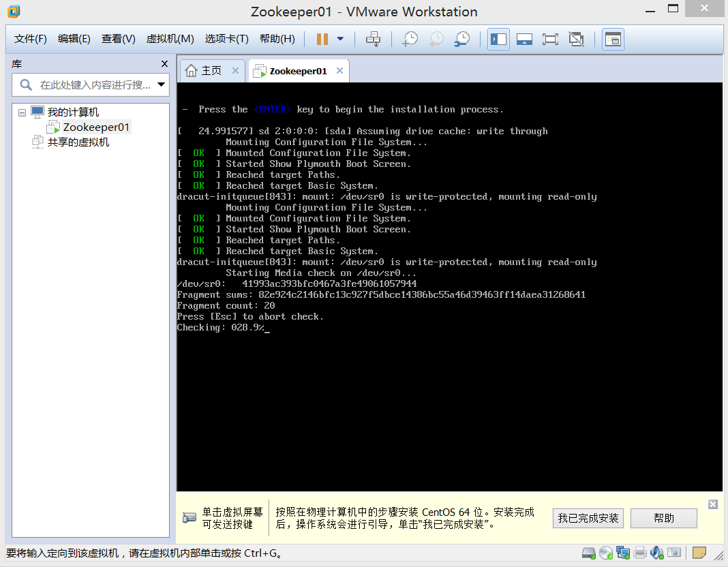Click the magnifier search icon
728x567 pixels.
click(26, 85)
